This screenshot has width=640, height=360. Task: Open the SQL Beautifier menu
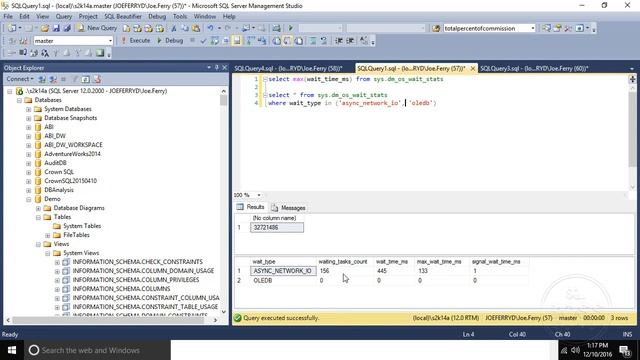123,16
